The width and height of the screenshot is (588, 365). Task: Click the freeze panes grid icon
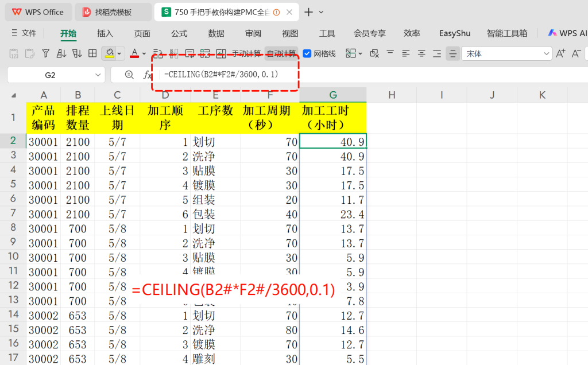pos(351,53)
